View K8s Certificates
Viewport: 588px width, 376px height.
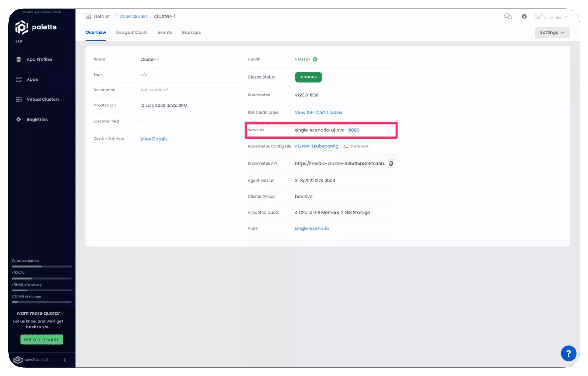tap(318, 112)
